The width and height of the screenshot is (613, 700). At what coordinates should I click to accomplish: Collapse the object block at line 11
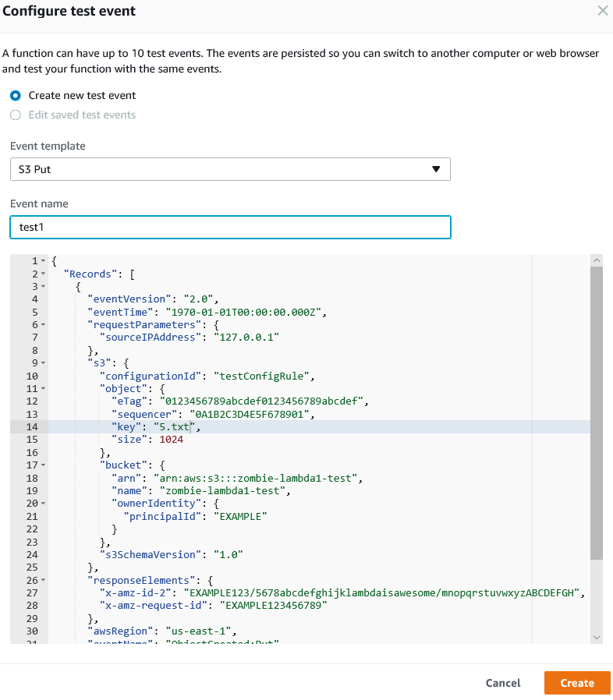[43, 388]
